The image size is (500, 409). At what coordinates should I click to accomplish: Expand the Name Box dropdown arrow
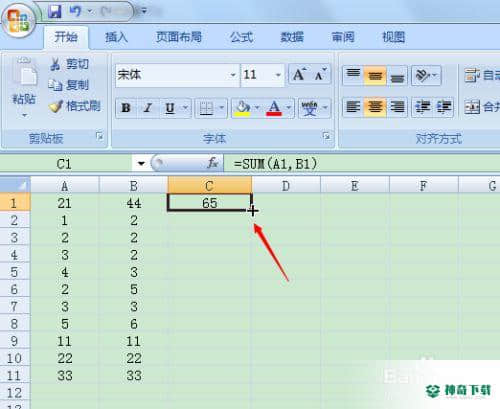click(x=141, y=164)
